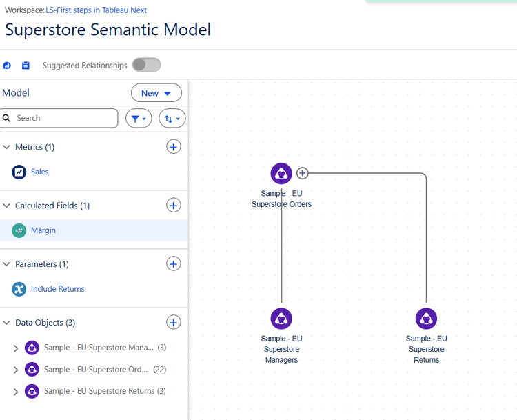
Task: Open the Include Returns parameter
Action: click(x=57, y=289)
